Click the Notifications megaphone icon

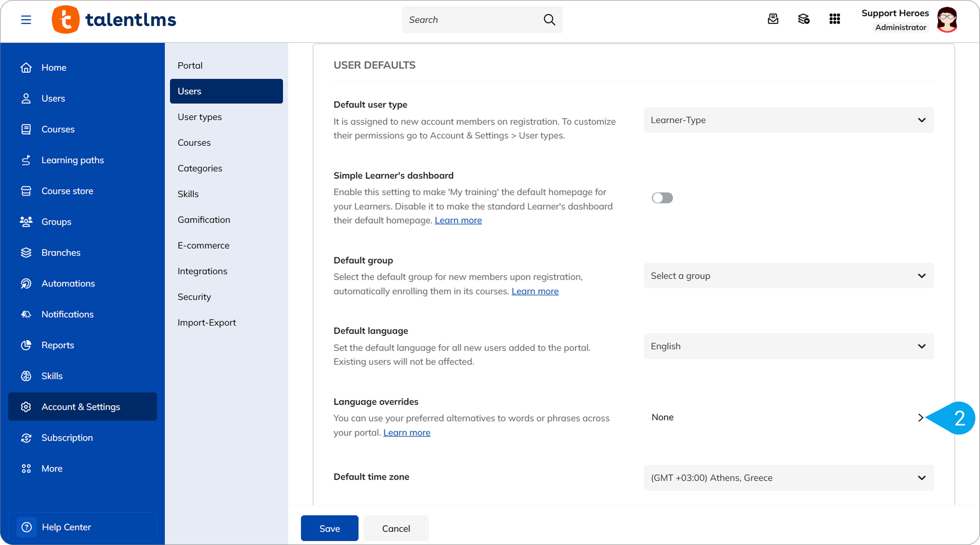point(26,315)
